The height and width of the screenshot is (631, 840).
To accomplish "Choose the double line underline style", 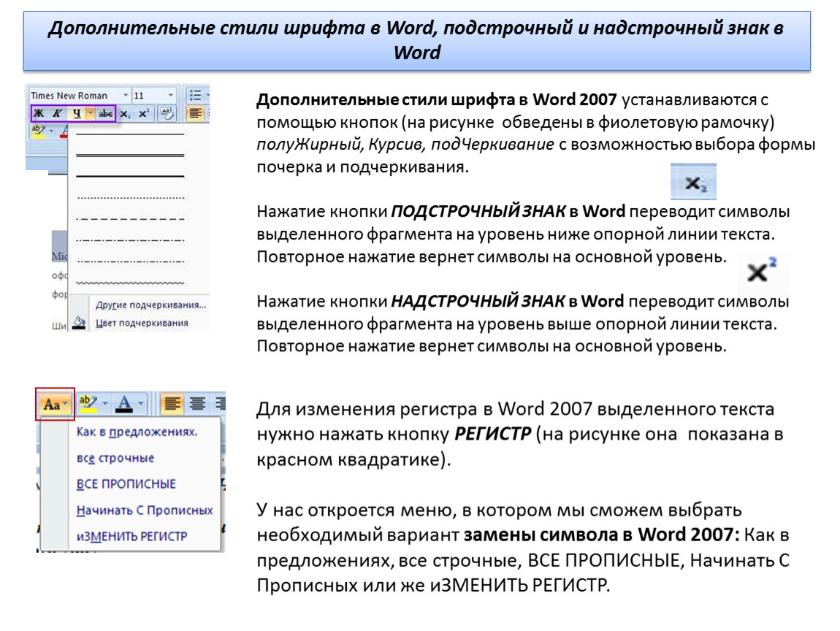I will (130, 155).
